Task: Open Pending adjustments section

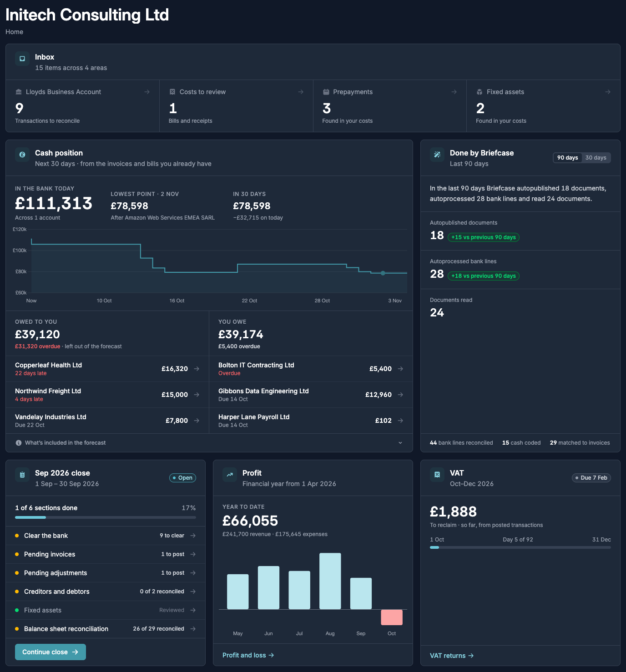Action: pyautogui.click(x=106, y=573)
